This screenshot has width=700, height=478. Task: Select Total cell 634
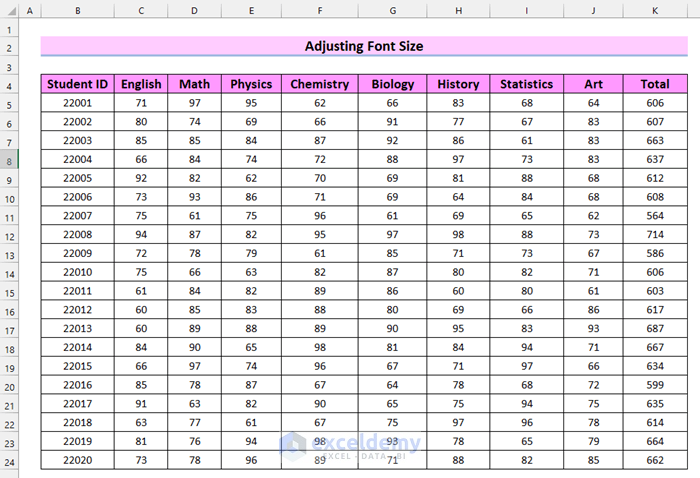pyautogui.click(x=655, y=366)
